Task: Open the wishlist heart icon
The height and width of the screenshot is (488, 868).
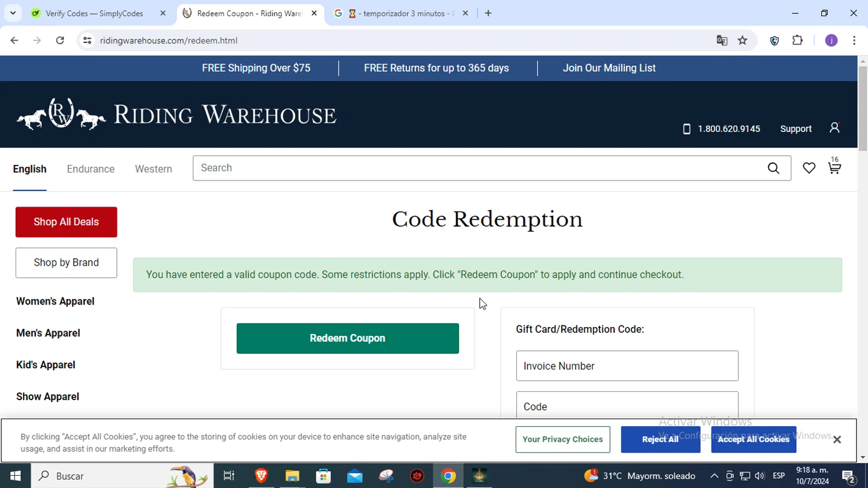Action: (809, 168)
